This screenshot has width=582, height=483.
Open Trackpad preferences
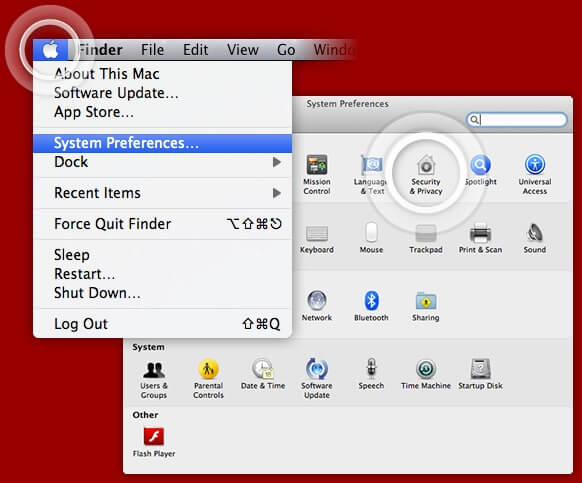pos(426,239)
